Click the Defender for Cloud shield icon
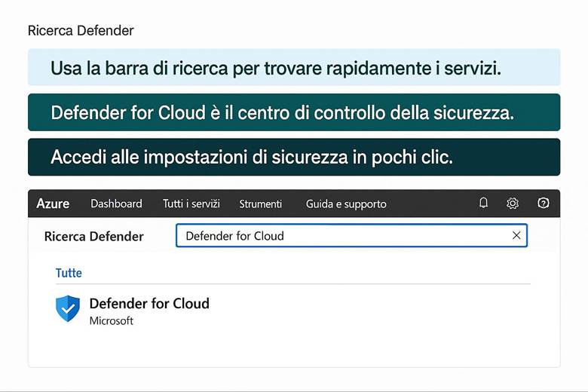The width and height of the screenshot is (588, 392). tap(68, 309)
